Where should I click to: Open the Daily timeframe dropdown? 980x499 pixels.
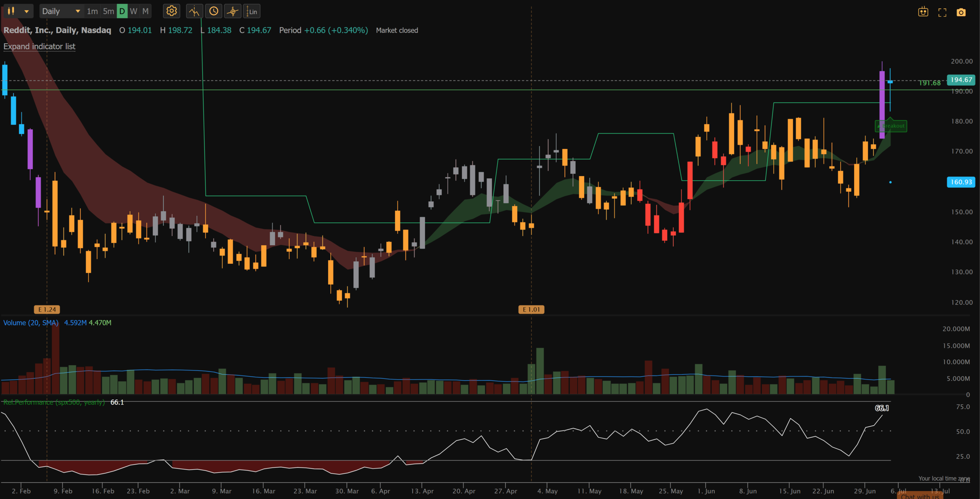(x=61, y=11)
